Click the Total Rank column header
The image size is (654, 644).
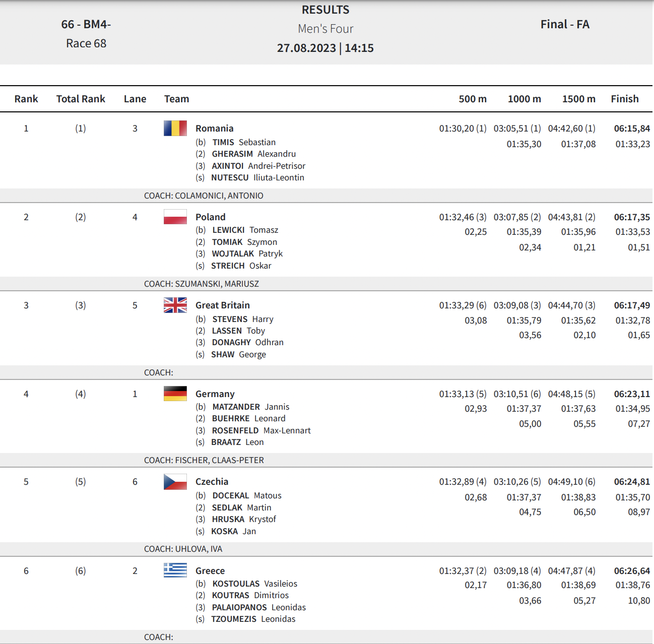pos(81,99)
